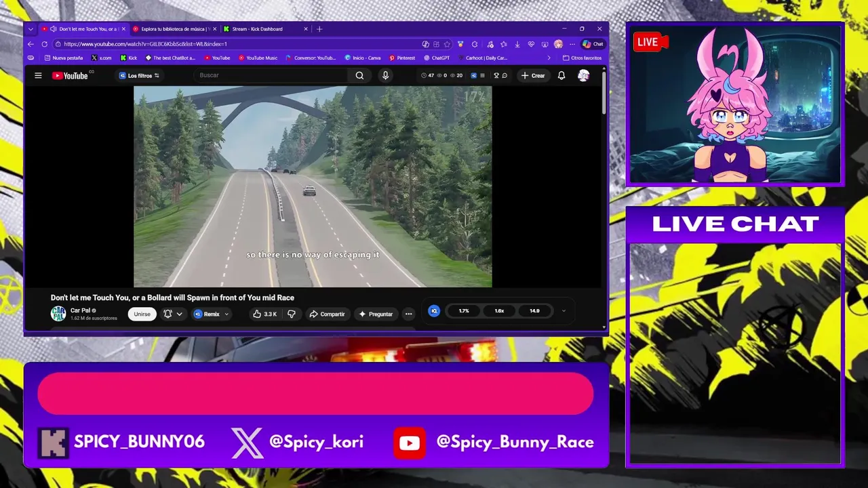This screenshot has height=488, width=868.
Task: Click the video player to pause
Action: (313, 186)
